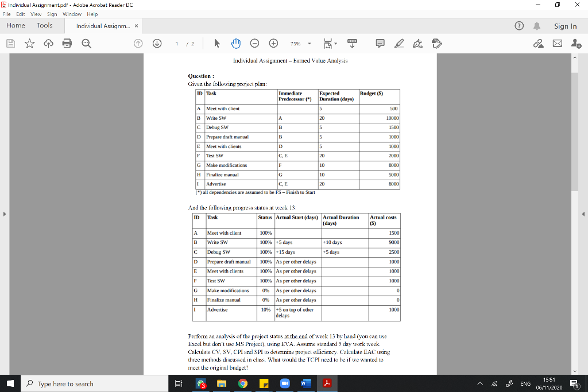Zoom in using the plus icon
Screen dimensions: 588x392
[273, 43]
